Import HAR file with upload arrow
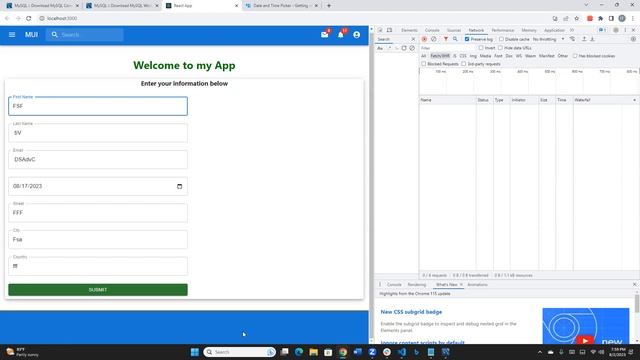 pyautogui.click(x=584, y=39)
